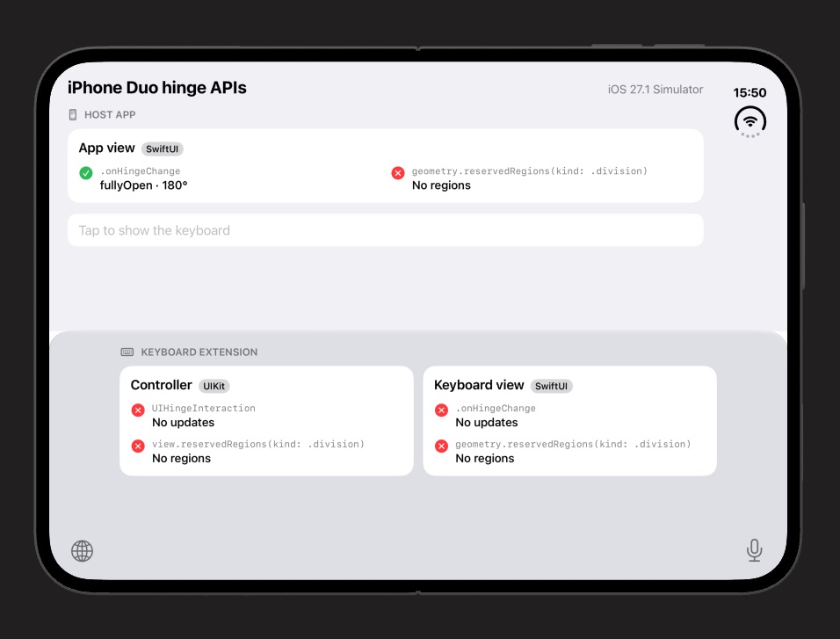
Task: Click the 15:50 clock display
Action: point(750,93)
